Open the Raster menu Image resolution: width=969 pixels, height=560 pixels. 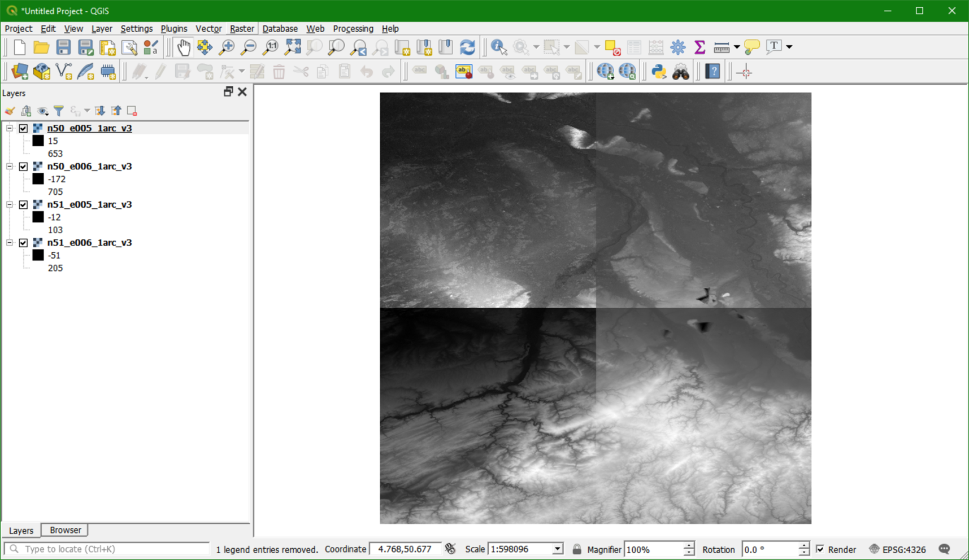(x=241, y=29)
